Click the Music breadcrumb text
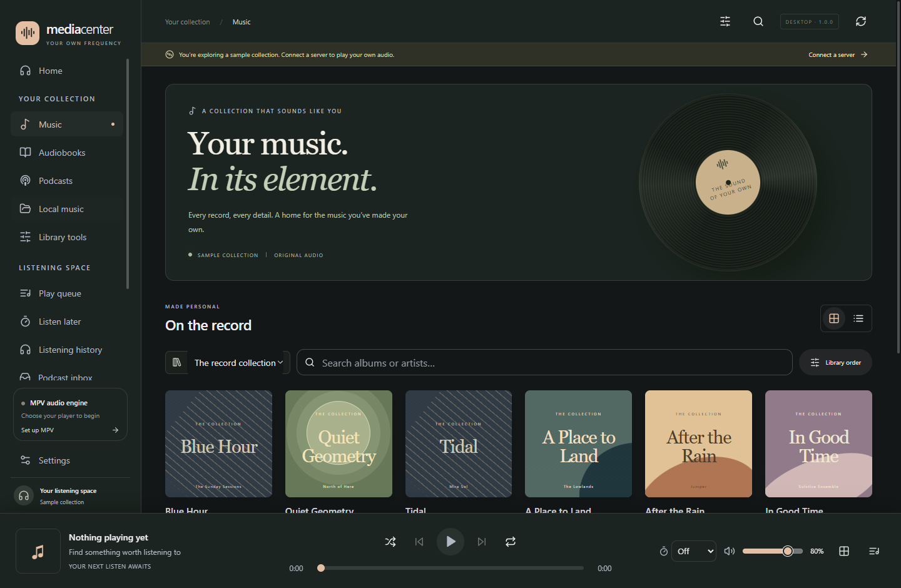Viewport: 901px width, 588px height. [242, 22]
